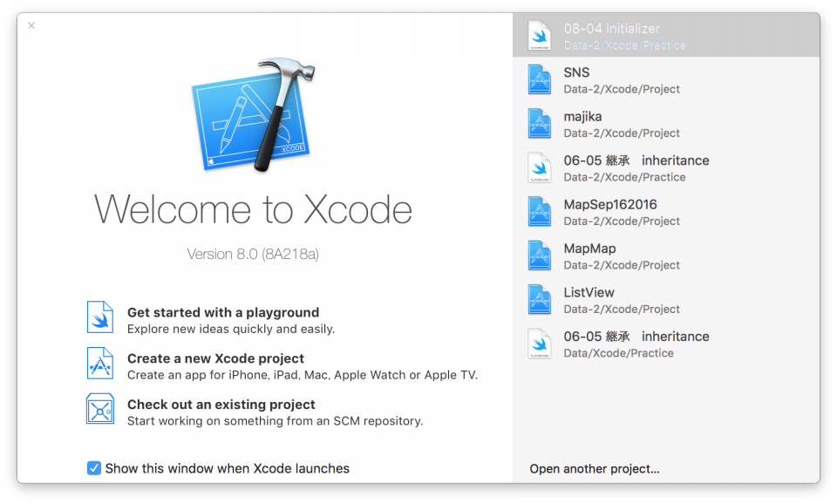Open 06-05 inheritance in Data-2 Practice folder
Screen dimensions: 837x504
coord(636,167)
